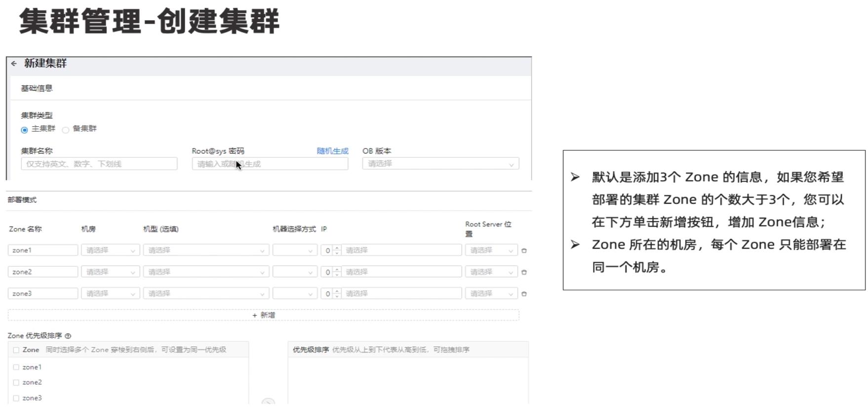
Task: Select the 备集群 radio button
Action: pyautogui.click(x=66, y=130)
